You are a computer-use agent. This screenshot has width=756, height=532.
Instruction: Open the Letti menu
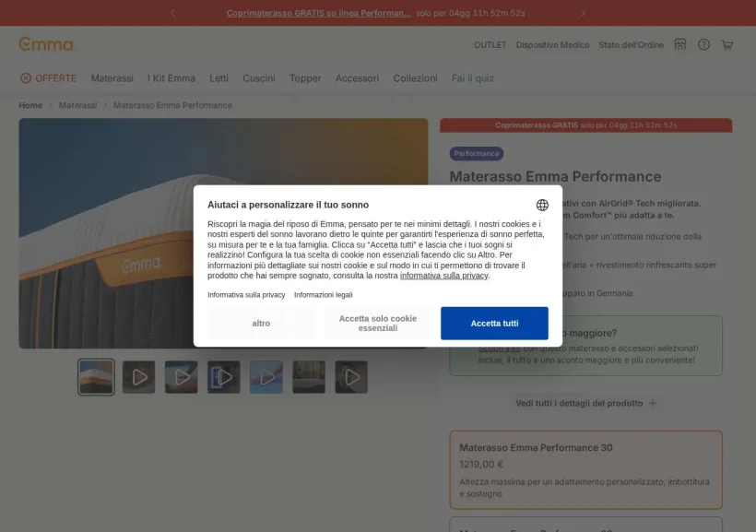point(219,78)
